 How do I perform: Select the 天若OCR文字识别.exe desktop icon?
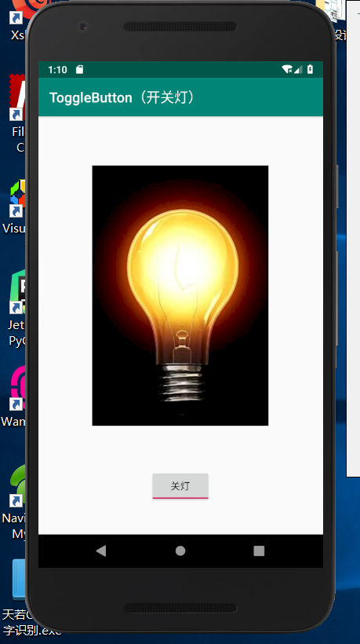pos(16,596)
